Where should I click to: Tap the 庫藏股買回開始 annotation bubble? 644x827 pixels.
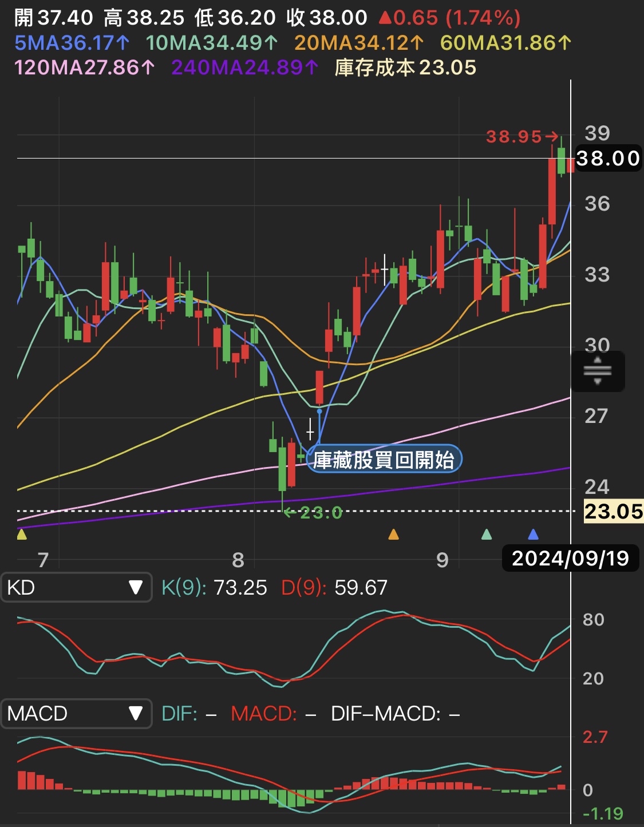coord(384,460)
